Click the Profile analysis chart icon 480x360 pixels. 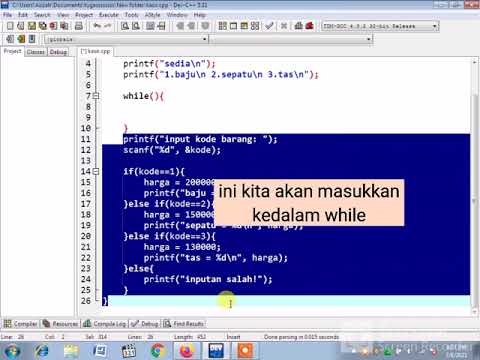[299, 26]
